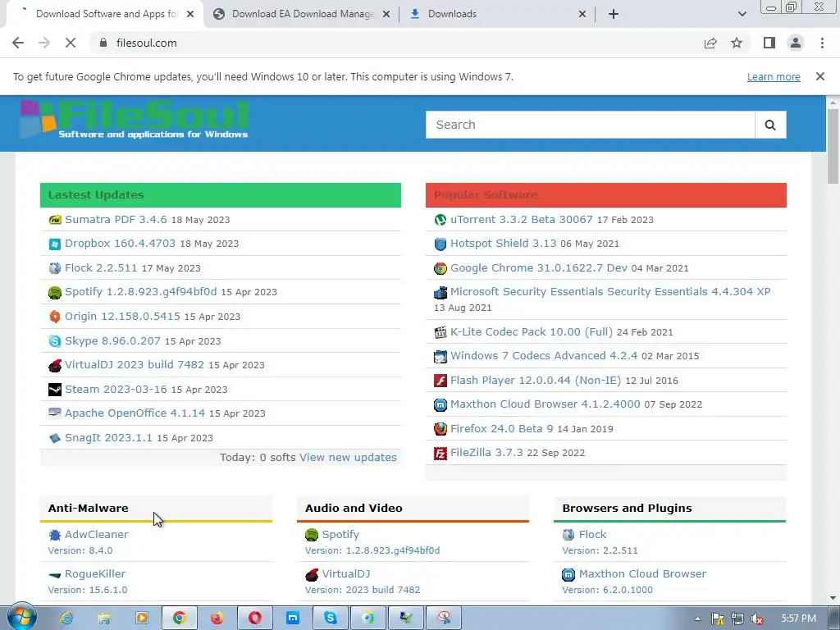
Task: Open Chrome's side panel icon
Action: point(769,43)
